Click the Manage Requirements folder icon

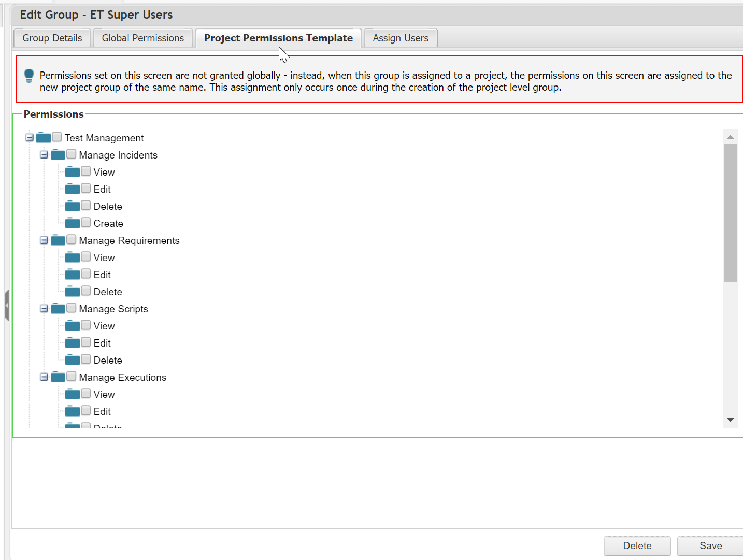(58, 240)
